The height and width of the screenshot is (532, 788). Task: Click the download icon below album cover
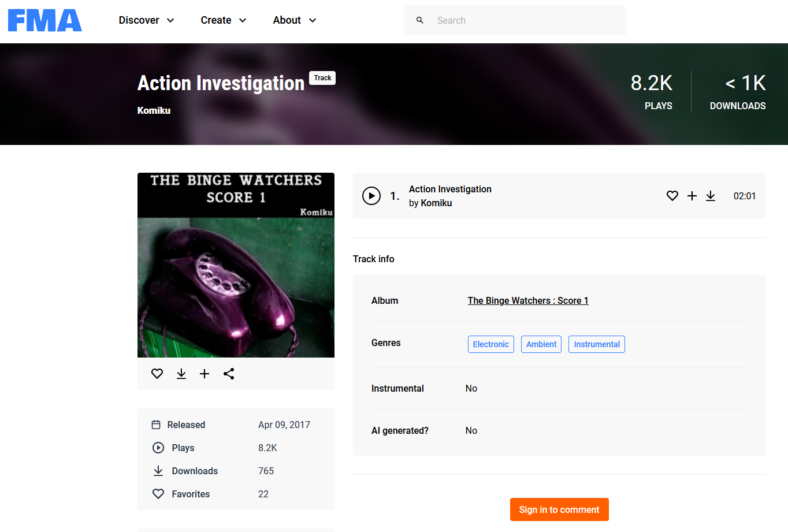(181, 374)
